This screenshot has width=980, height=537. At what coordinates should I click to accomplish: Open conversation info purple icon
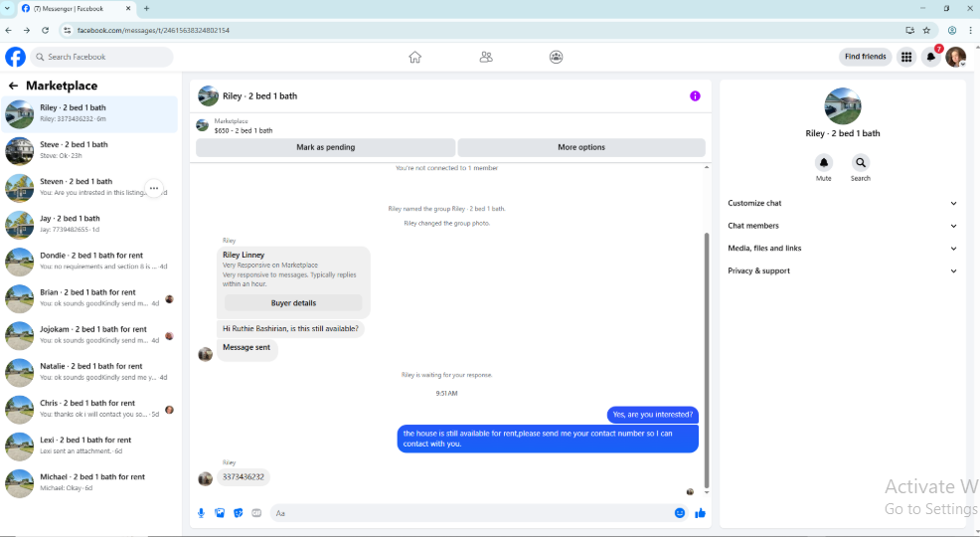point(695,95)
